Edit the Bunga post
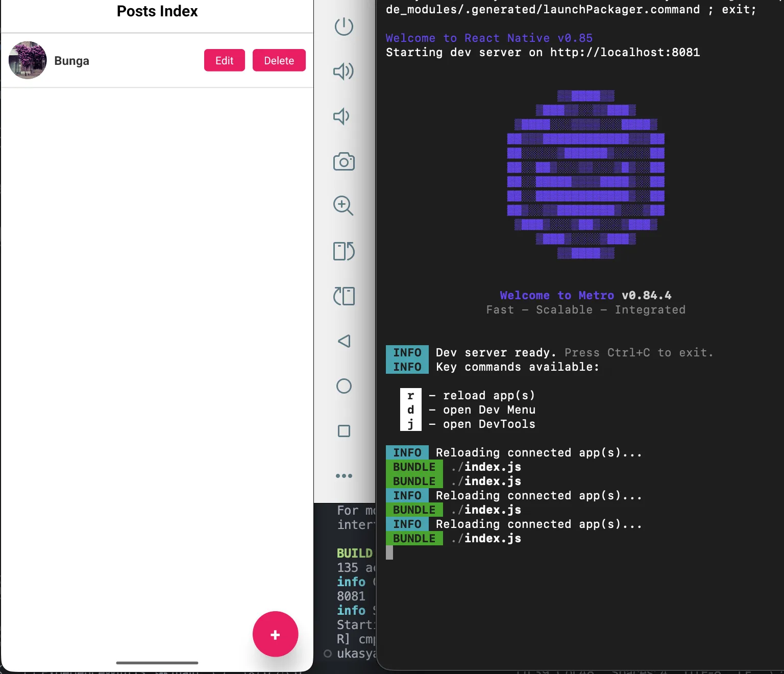This screenshot has height=674, width=784. click(225, 60)
